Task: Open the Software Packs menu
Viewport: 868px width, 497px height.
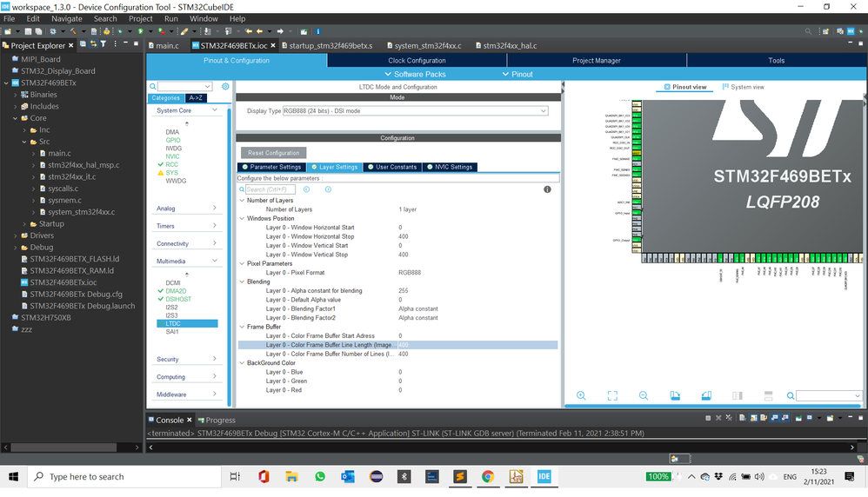Action: pos(415,74)
